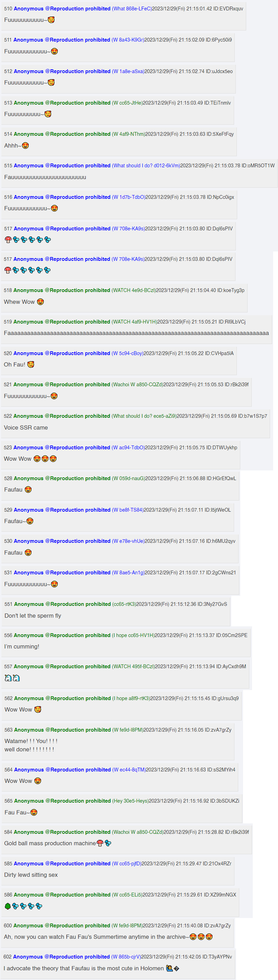Click the 'Voice SSR came' message text
The width and height of the screenshot is (278, 980).
[x=26, y=427]
